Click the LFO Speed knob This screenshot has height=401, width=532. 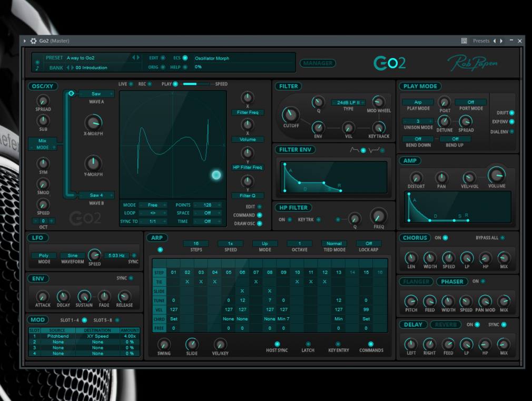tap(94, 255)
